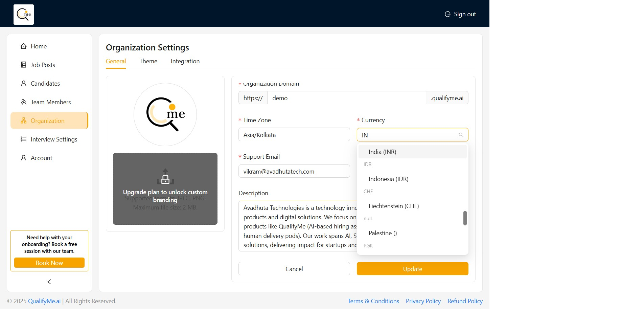Screen dimensions: 644x310
Task: Click the Team Members icon
Action: (x=24, y=102)
